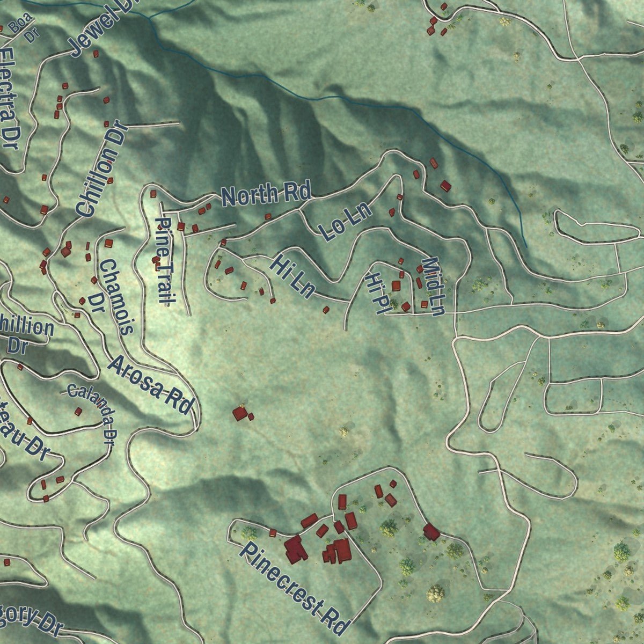Click the isolated red building below Arosa Rd

pyautogui.click(x=240, y=413)
